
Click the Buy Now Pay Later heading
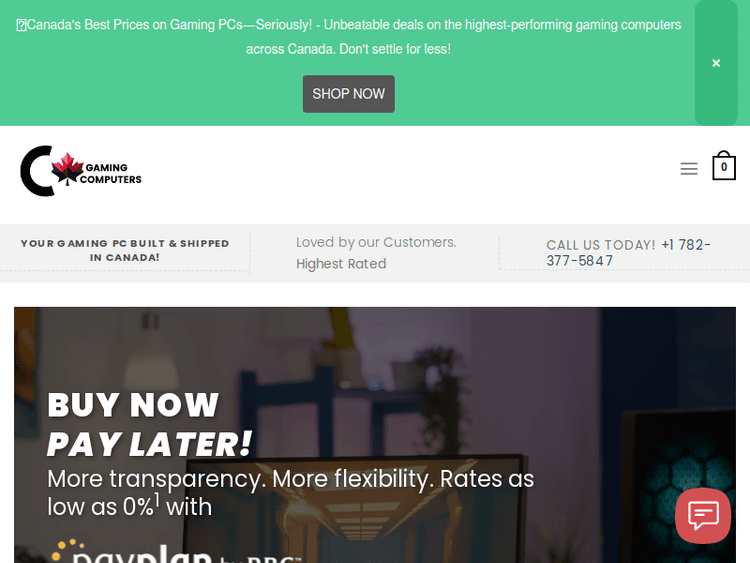tap(150, 425)
